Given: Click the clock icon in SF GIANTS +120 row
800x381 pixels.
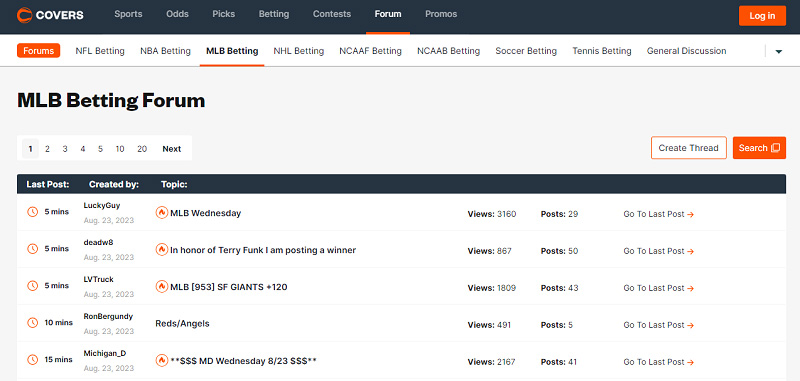Looking at the screenshot, I should [x=33, y=286].
